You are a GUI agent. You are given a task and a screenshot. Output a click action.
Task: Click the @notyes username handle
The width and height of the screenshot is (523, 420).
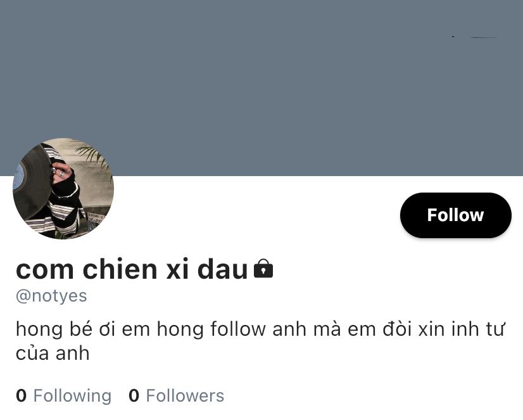51,296
